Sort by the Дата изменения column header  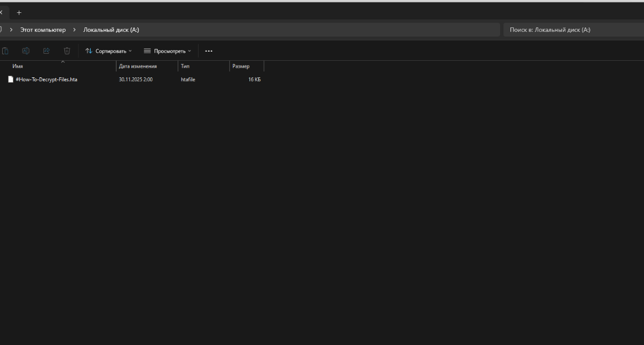(147, 66)
